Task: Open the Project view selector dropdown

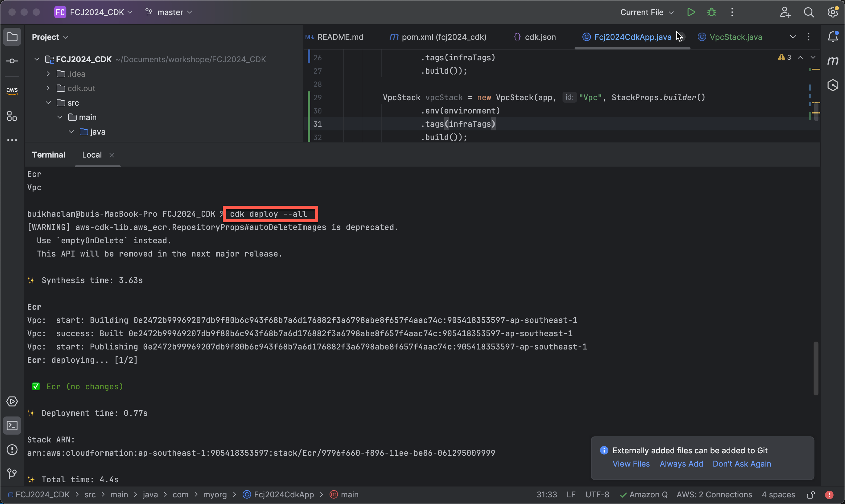Action: tap(50, 37)
